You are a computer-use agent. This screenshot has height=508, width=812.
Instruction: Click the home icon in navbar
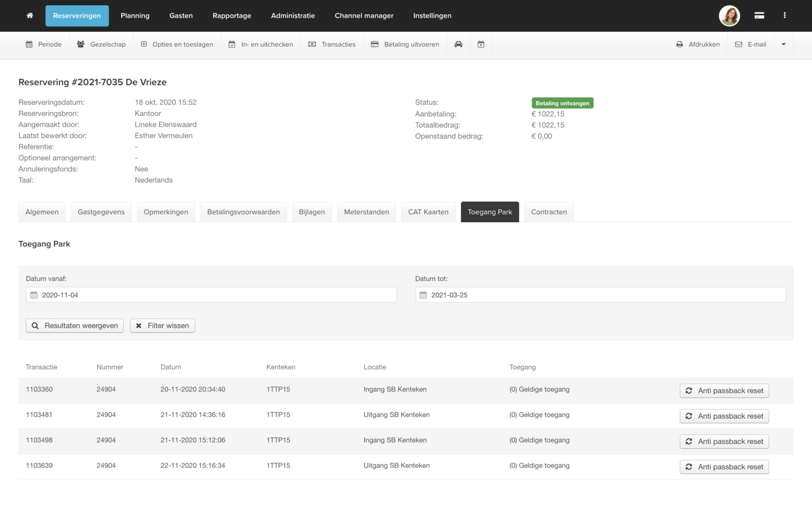[x=30, y=16]
